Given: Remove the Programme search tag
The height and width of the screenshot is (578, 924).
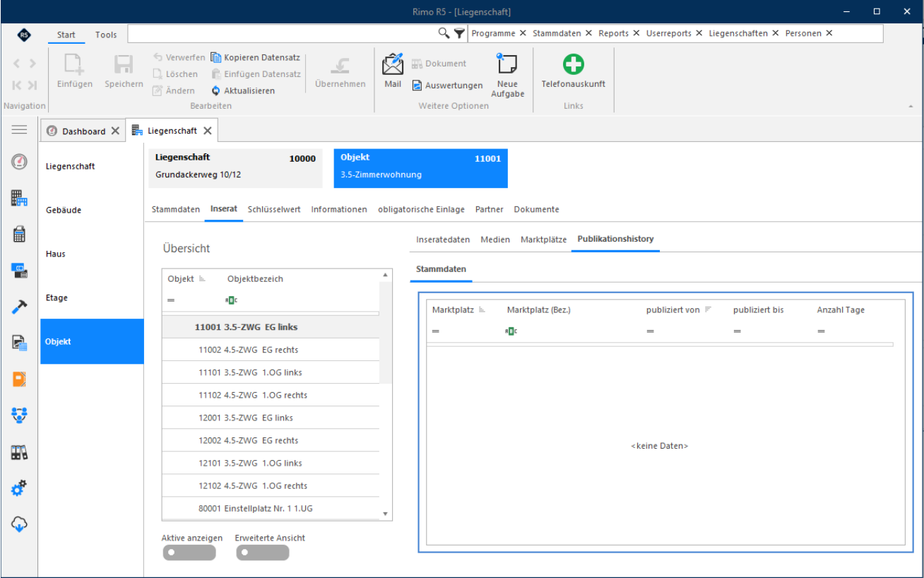Looking at the screenshot, I should pos(523,33).
